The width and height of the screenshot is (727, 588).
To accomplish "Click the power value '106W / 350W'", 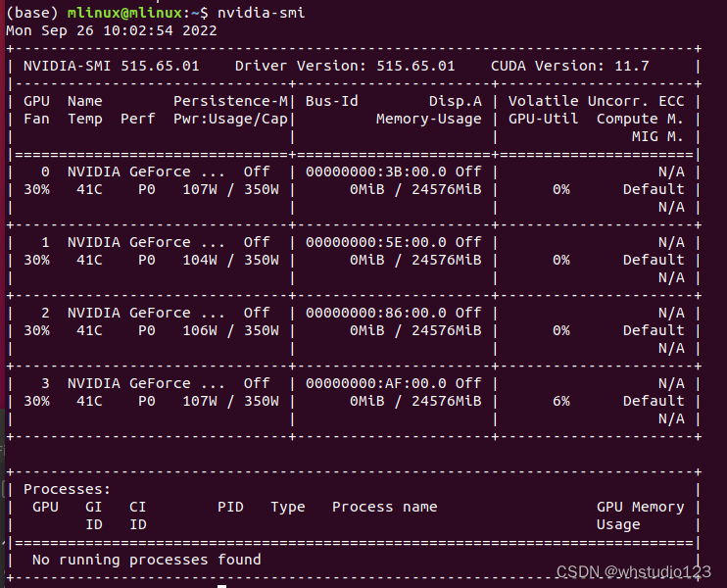I will (231, 330).
